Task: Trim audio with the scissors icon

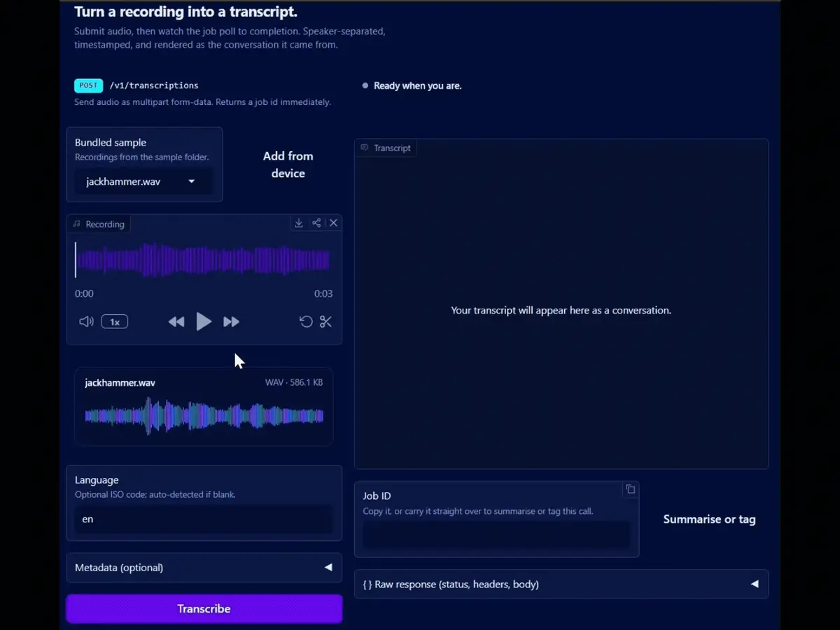Action: (325, 322)
